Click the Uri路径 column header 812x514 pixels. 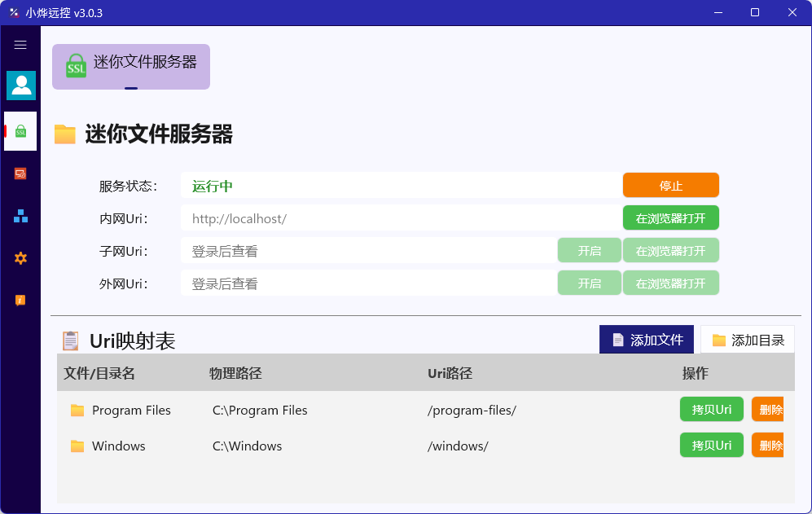tap(450, 373)
